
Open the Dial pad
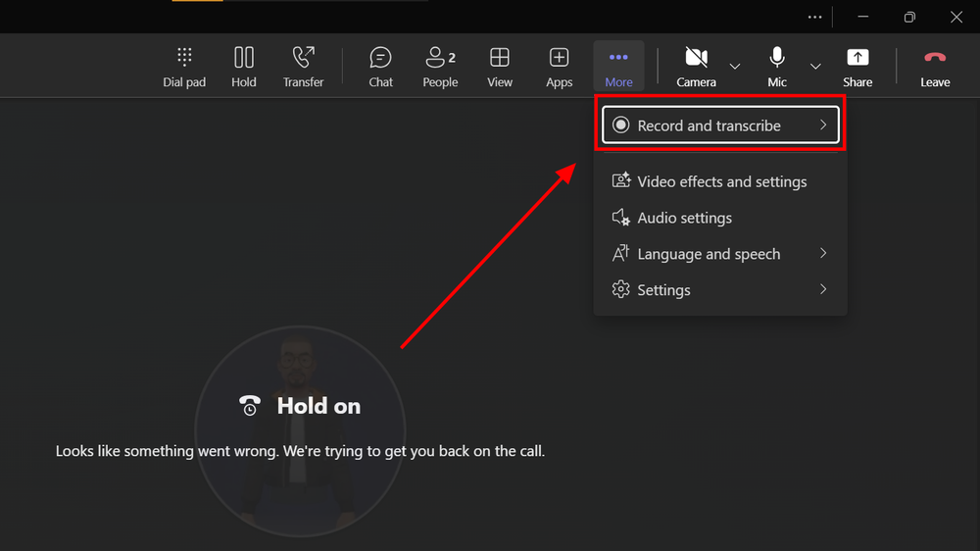184,67
